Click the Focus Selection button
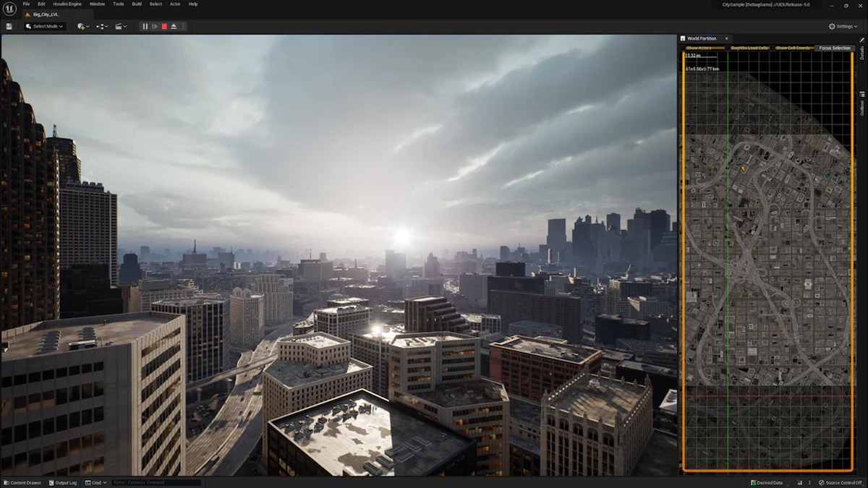 tap(834, 48)
